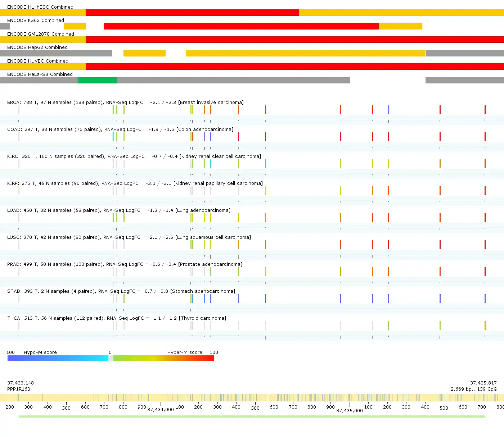
Task: Click the KIRC Kidney renal clear cell row label
Action: coord(134,156)
